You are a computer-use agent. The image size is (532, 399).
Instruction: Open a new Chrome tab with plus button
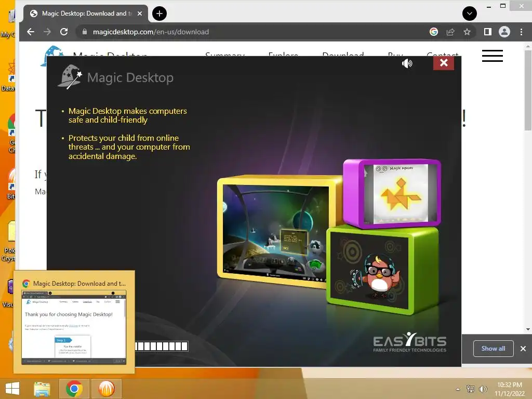(x=159, y=14)
